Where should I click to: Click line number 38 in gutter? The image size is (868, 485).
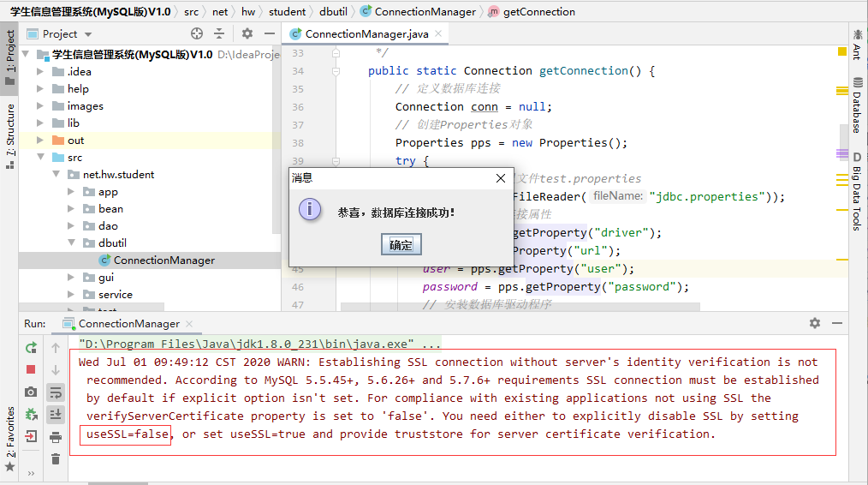tap(298, 142)
